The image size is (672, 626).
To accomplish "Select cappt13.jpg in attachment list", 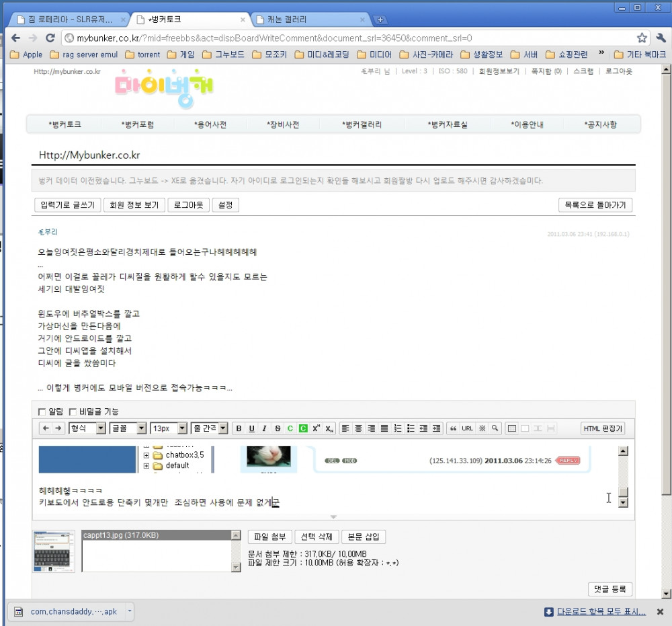I will 157,535.
